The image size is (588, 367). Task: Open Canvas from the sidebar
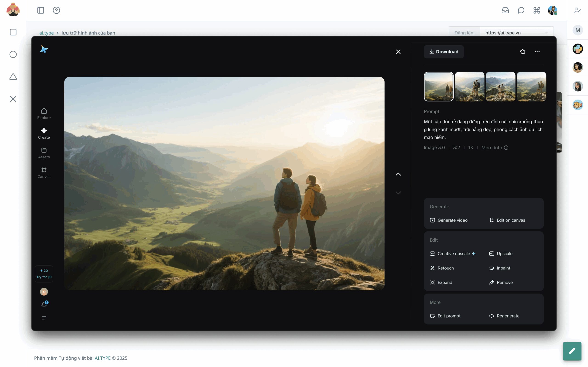[x=44, y=172]
